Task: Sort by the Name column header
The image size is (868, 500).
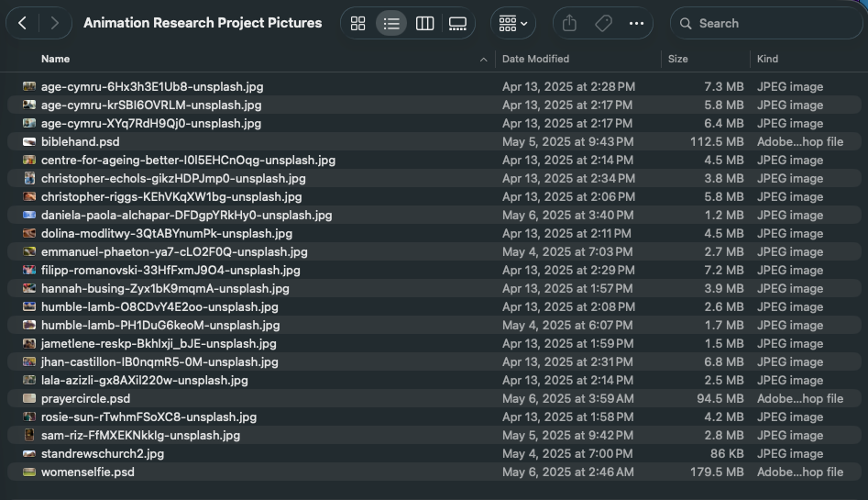Action: [55, 59]
